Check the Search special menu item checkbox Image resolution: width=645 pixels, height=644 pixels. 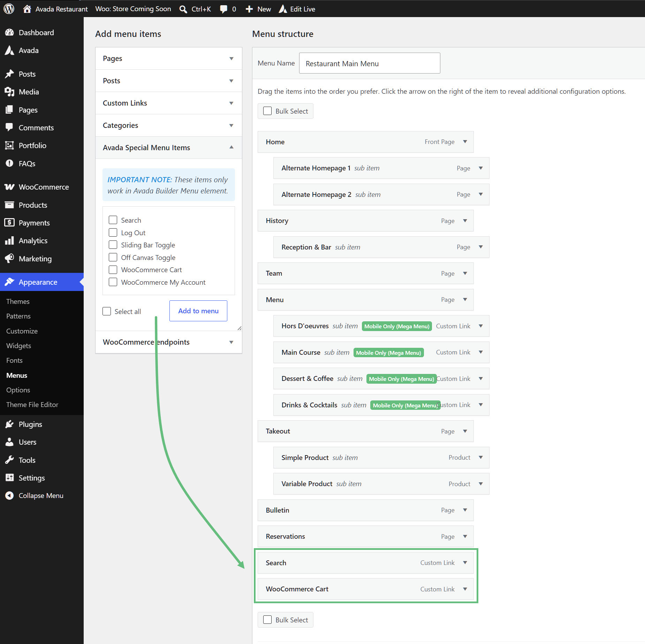pyautogui.click(x=113, y=220)
